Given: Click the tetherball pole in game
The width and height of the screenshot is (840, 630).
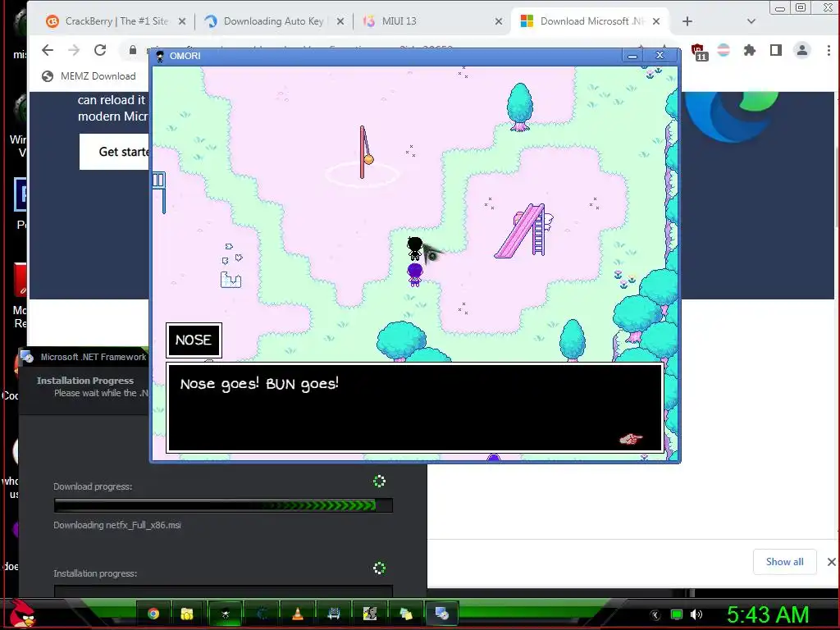Looking at the screenshot, I should [x=364, y=153].
